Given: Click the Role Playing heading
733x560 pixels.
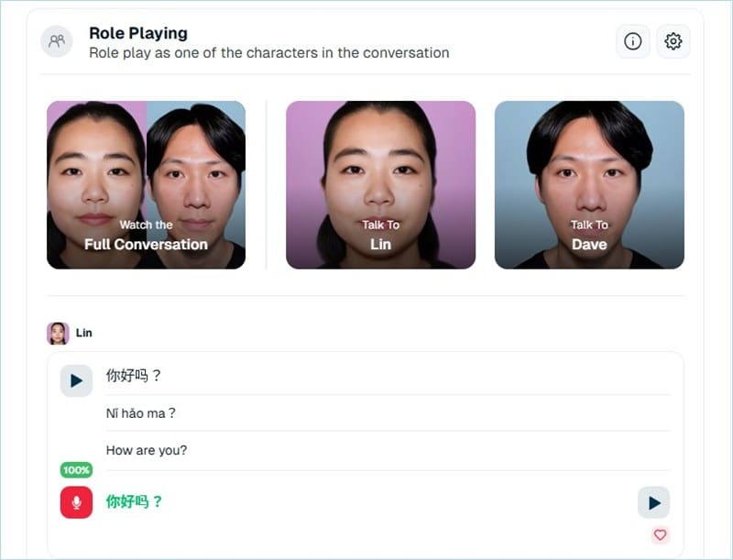Looking at the screenshot, I should click(137, 33).
